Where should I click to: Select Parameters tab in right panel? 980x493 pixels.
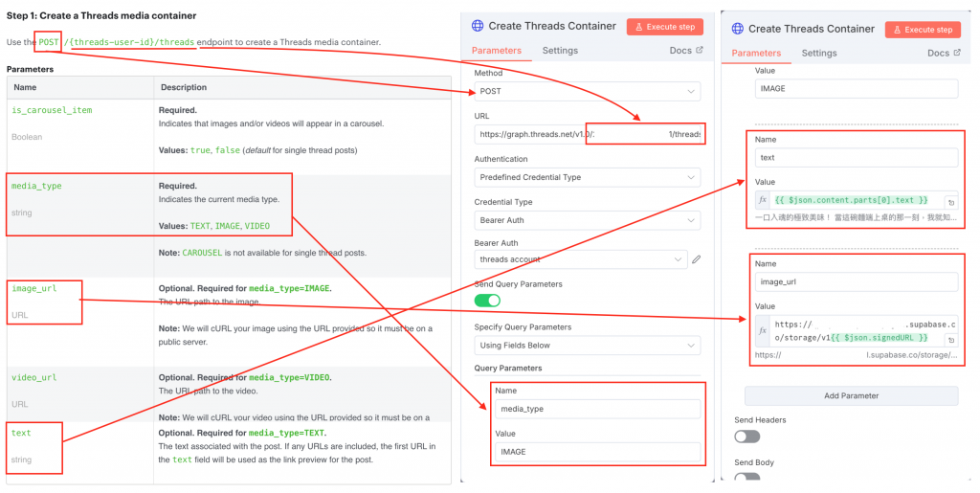tap(756, 53)
